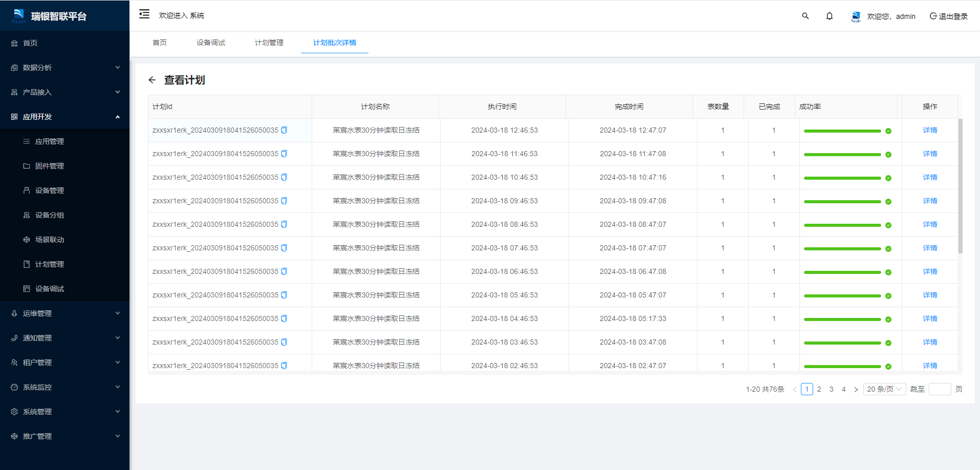Focus the 跳至 page number input

click(x=940, y=389)
